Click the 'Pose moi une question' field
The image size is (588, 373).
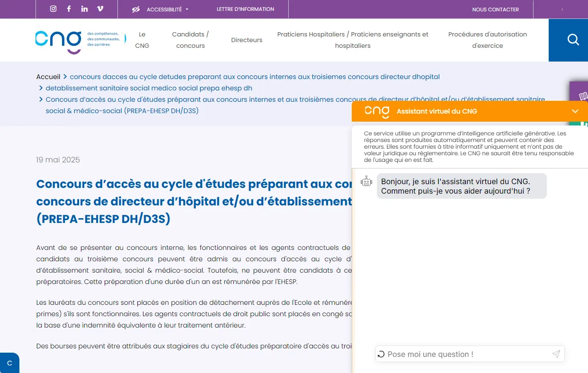click(x=466, y=354)
